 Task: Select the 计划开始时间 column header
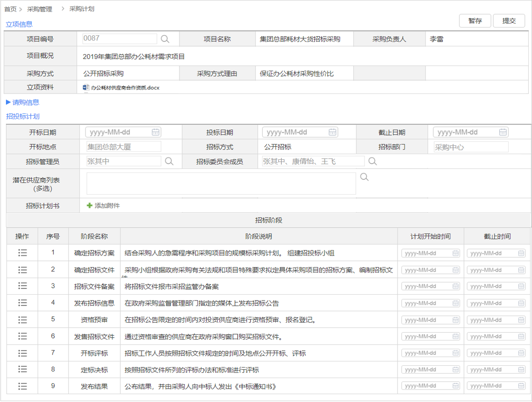(431, 236)
